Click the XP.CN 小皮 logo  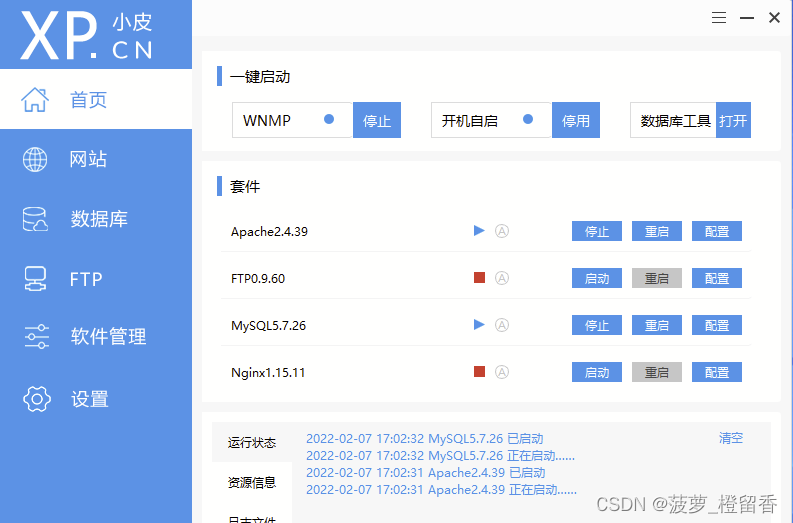(86, 35)
